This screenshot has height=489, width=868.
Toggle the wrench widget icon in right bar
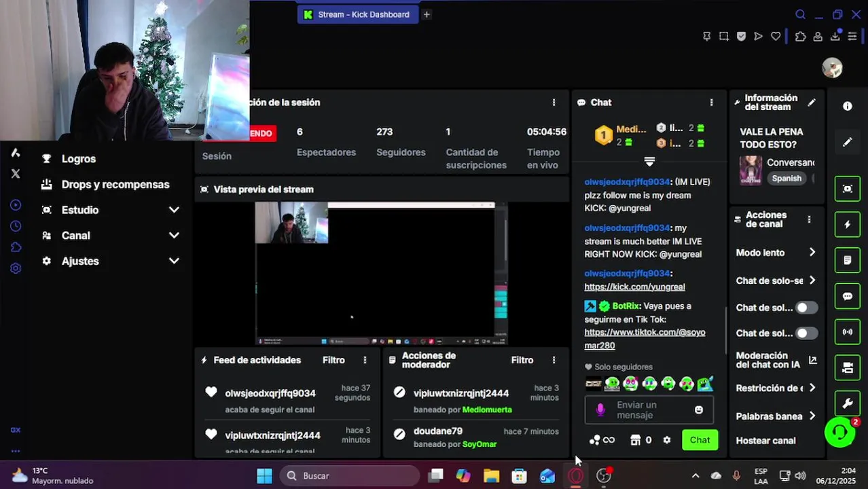[x=848, y=403]
